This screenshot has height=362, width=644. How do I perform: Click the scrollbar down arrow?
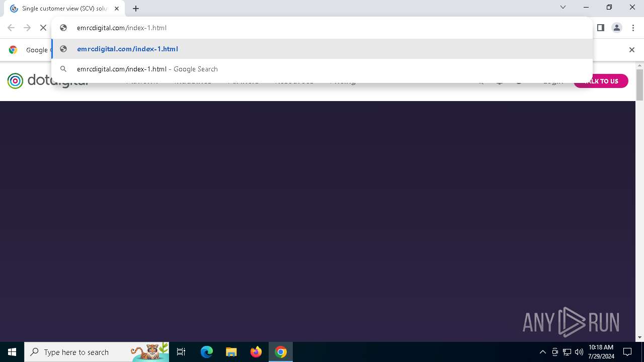639,337
